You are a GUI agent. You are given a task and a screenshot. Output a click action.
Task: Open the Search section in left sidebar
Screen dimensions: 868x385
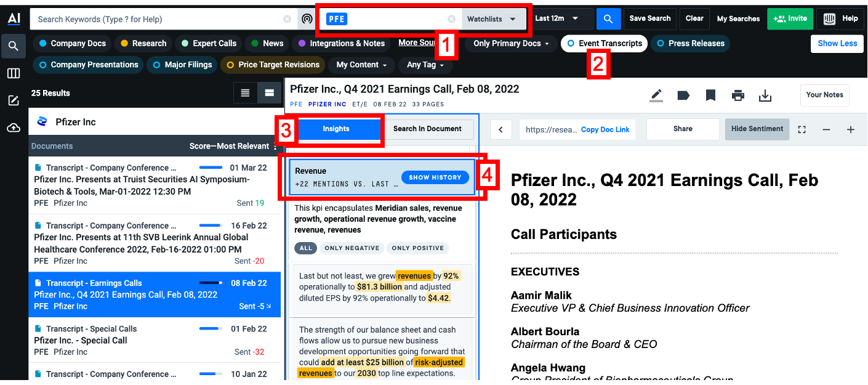point(14,46)
